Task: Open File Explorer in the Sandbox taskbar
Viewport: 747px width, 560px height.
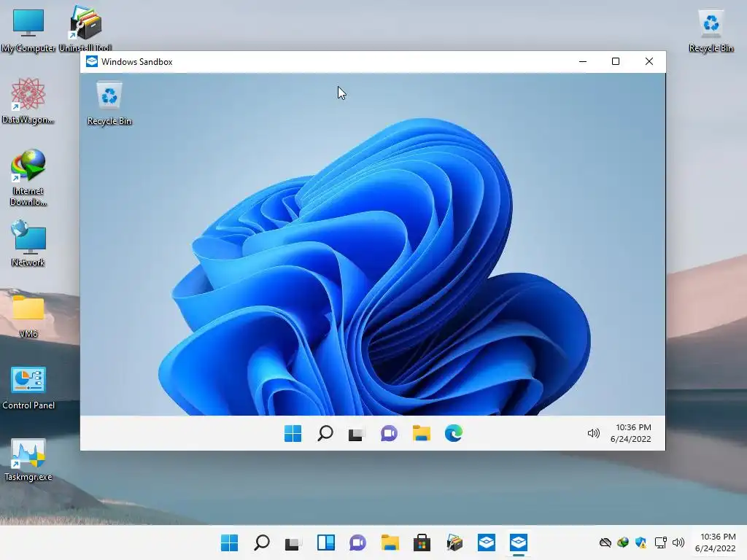Action: (421, 433)
